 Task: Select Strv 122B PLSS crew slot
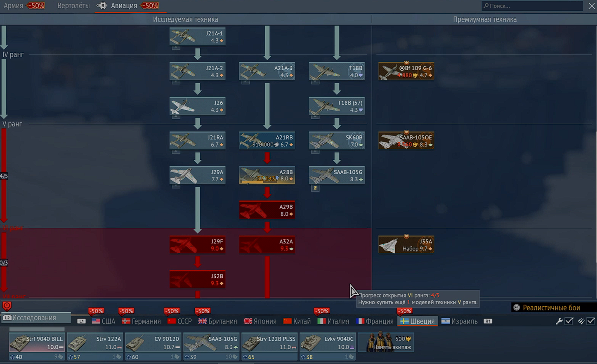(269, 343)
